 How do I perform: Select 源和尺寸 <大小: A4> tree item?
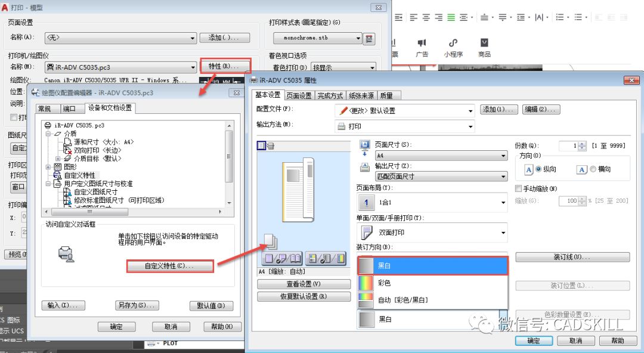coord(104,142)
